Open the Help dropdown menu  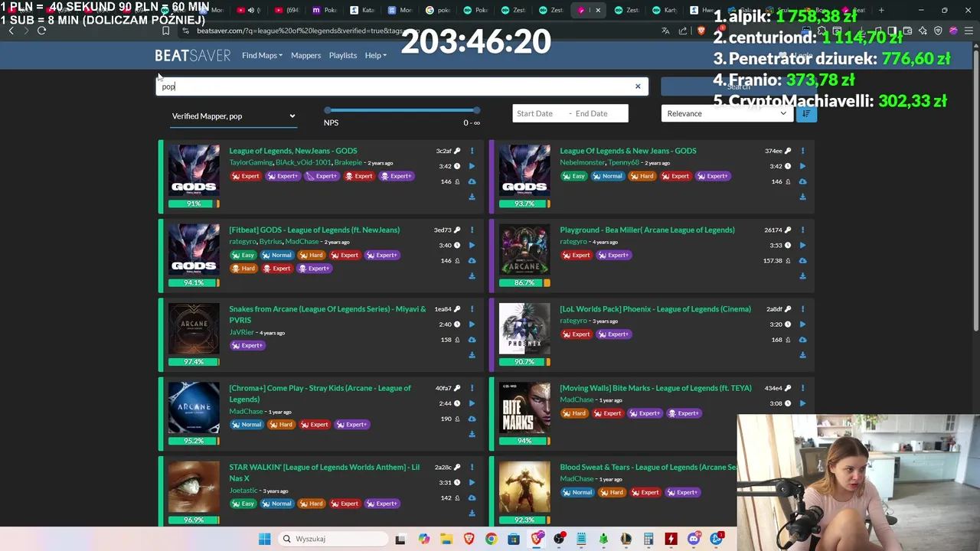tap(375, 55)
